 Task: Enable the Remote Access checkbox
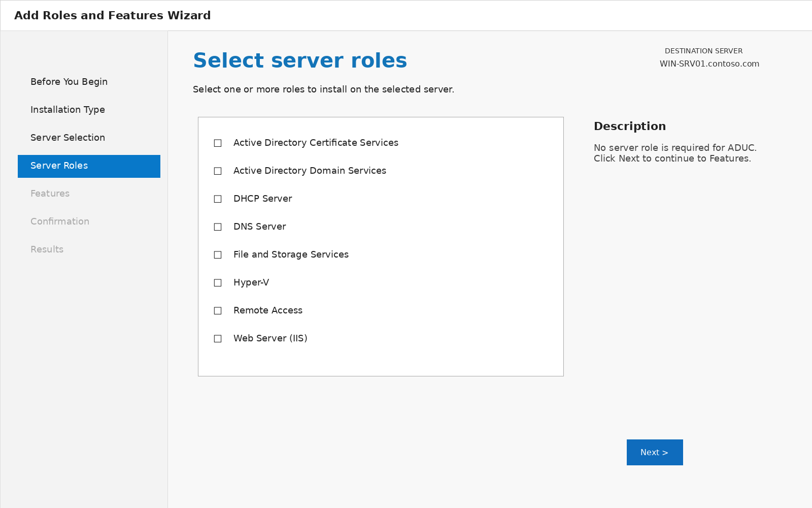[218, 311]
